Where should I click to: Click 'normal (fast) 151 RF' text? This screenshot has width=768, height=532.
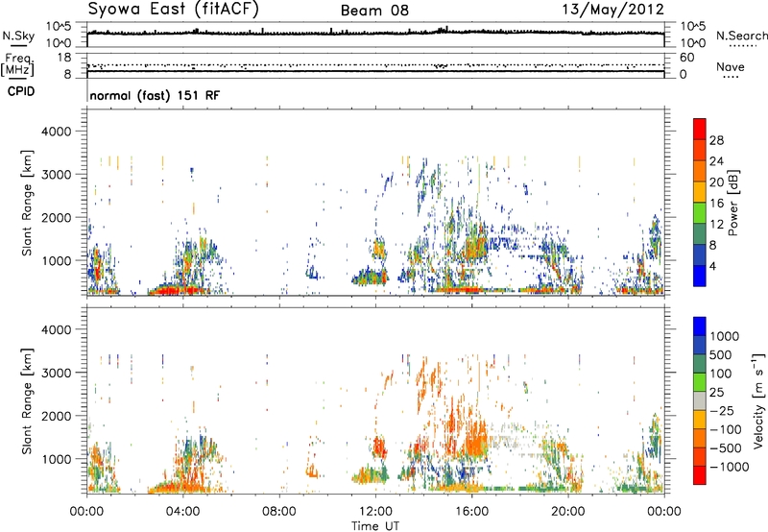(x=155, y=95)
